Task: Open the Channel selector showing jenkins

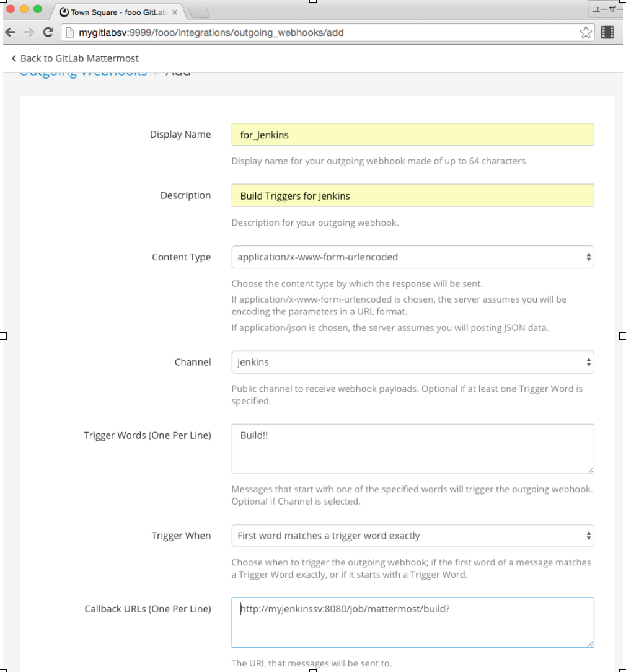Action: [x=412, y=362]
